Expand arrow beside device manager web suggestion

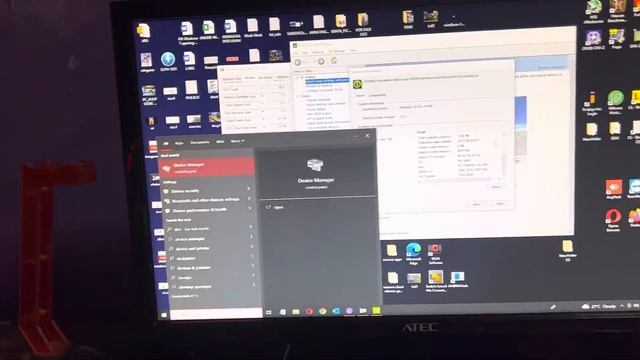[x=251, y=237]
